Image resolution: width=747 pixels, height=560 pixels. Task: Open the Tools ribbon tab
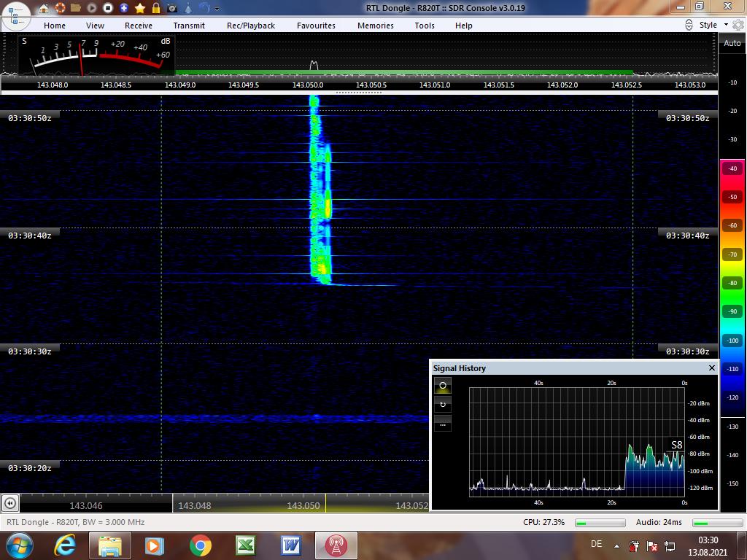click(x=425, y=26)
